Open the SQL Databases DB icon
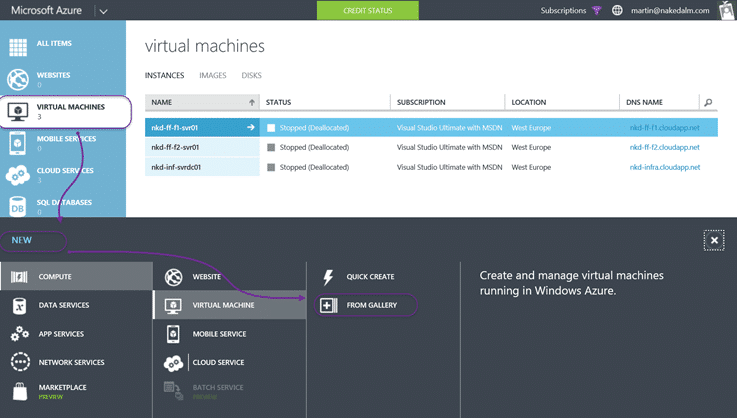The width and height of the screenshot is (737, 418). click(18, 207)
